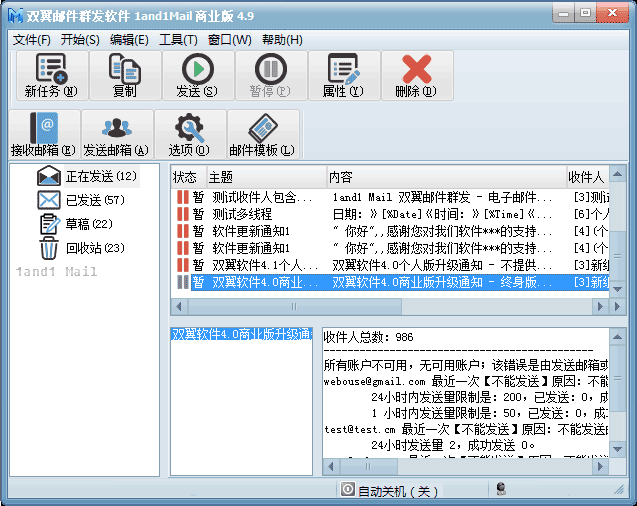The image size is (637, 506).
Task: Sort by the 状态 column header
Action: click(189, 177)
